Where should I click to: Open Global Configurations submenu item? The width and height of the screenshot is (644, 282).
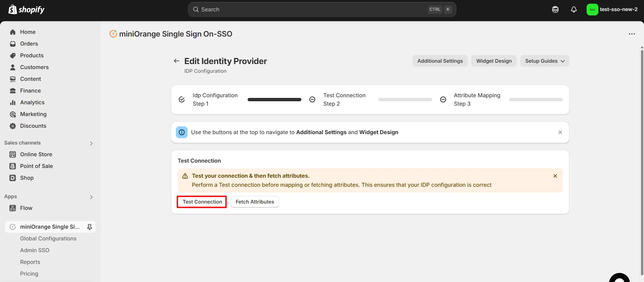pos(48,239)
